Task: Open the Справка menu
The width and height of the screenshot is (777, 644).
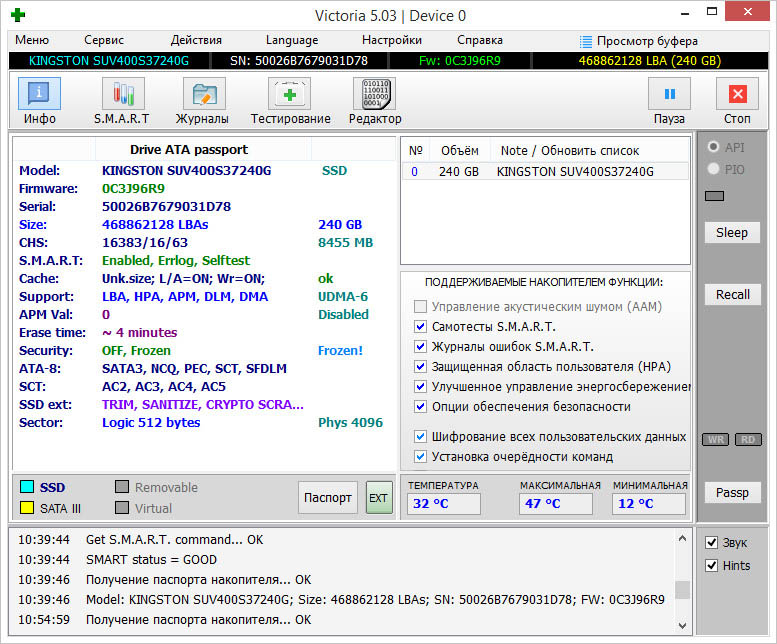Action: point(480,40)
